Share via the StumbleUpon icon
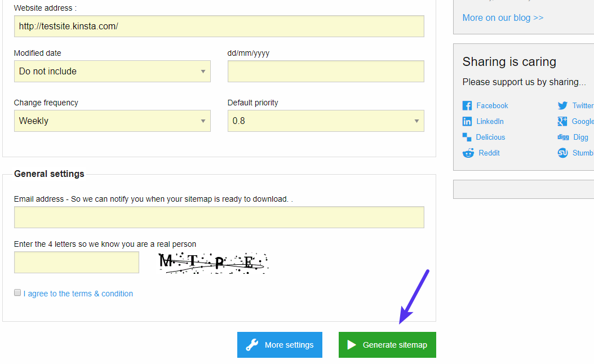This screenshot has width=594, height=364. click(562, 153)
